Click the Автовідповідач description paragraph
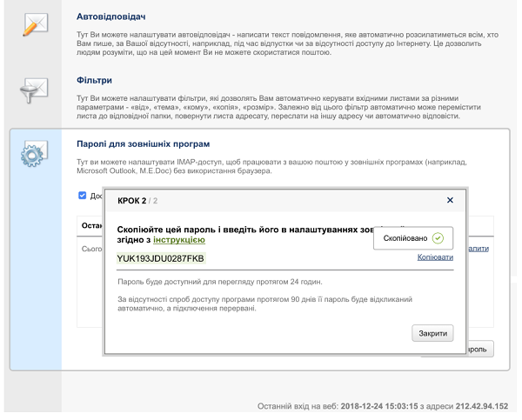The width and height of the screenshot is (522, 420). pos(288,43)
